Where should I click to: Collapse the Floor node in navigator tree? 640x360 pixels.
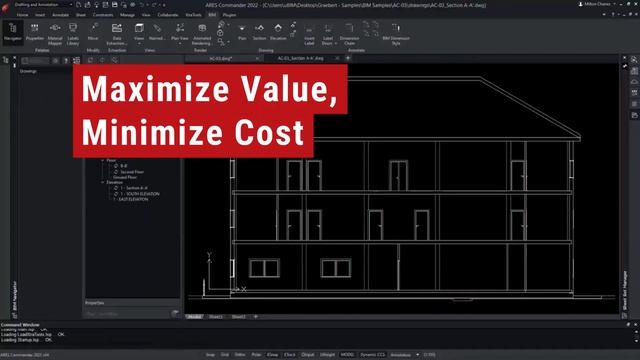103,160
